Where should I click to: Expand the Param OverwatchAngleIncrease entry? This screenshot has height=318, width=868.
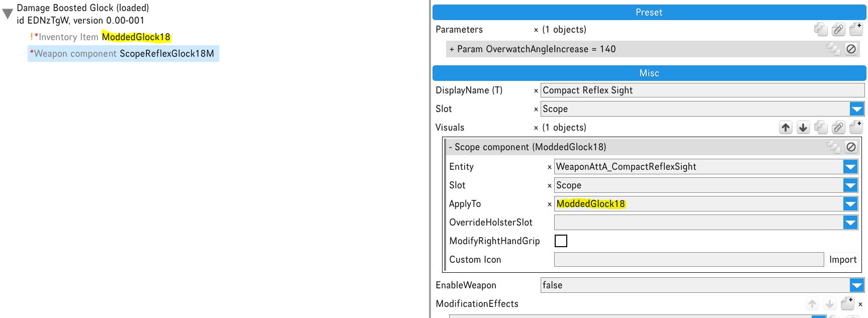pyautogui.click(x=452, y=49)
